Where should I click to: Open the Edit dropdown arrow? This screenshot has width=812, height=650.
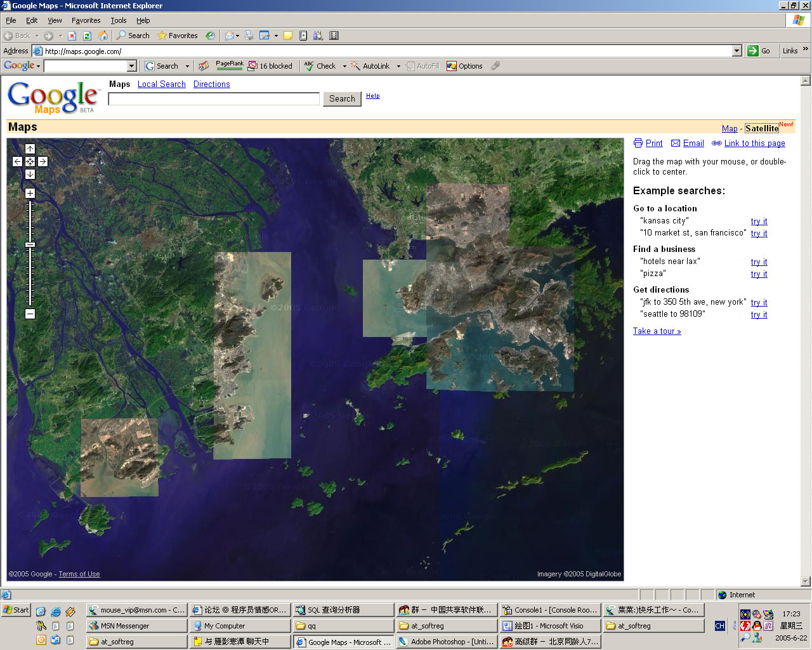pyautogui.click(x=276, y=36)
